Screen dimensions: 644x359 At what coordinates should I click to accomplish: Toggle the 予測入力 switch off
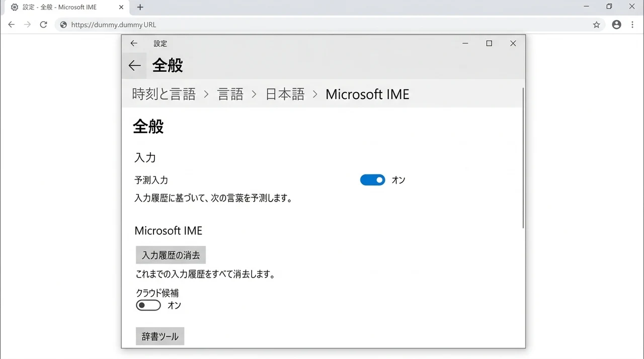coord(373,180)
